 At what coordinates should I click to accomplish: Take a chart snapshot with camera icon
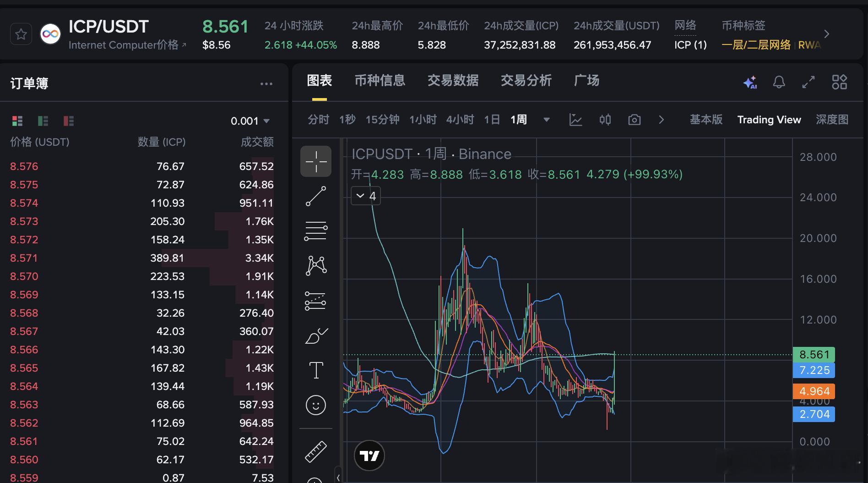coord(634,120)
